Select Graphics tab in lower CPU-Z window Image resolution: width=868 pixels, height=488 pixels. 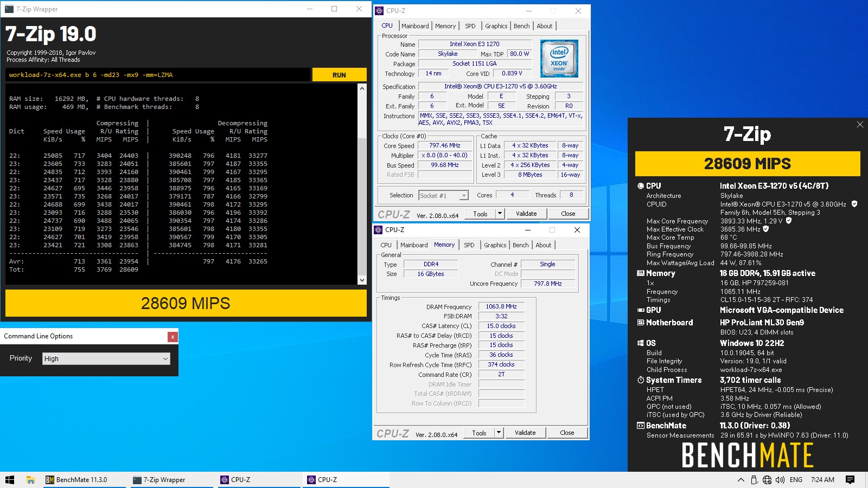point(495,245)
